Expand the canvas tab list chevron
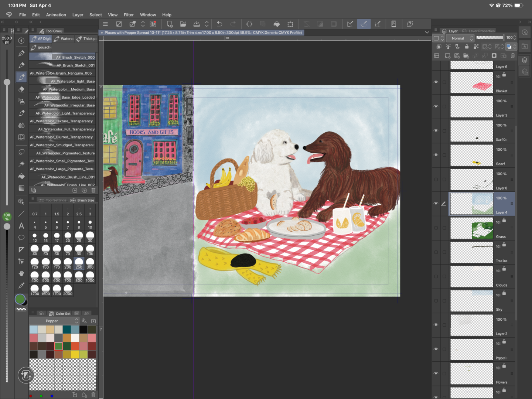 pyautogui.click(x=427, y=33)
